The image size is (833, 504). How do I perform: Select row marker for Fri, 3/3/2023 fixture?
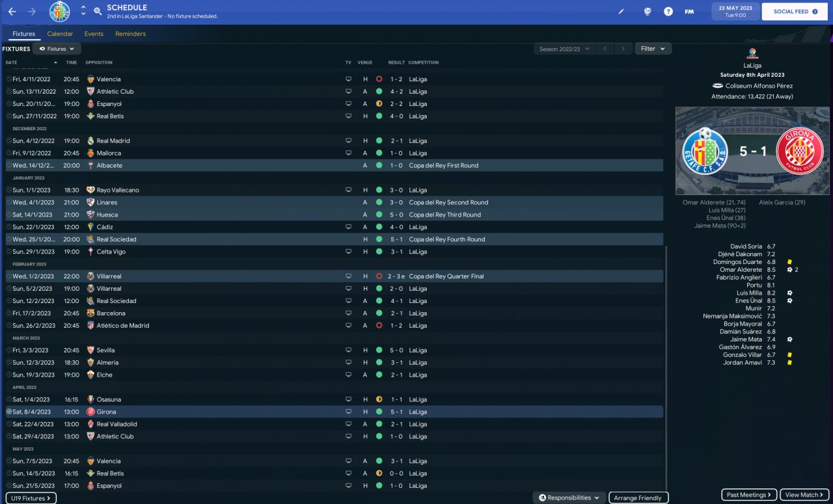(8, 351)
